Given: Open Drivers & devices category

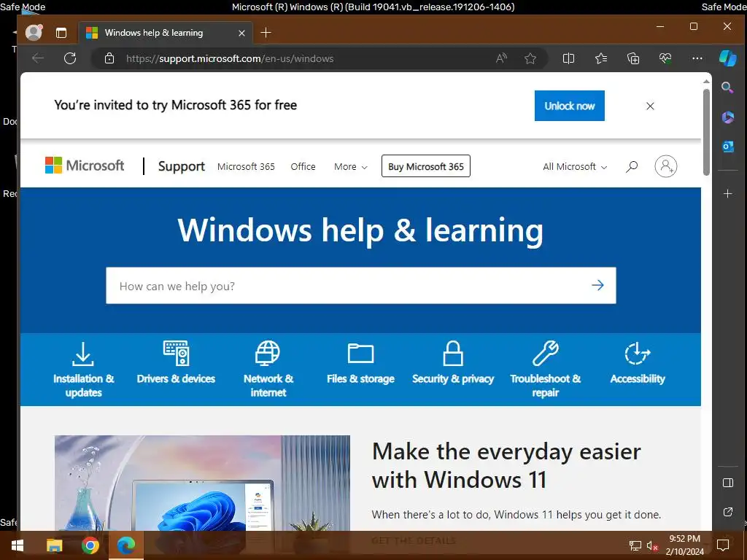Looking at the screenshot, I should click(x=176, y=363).
